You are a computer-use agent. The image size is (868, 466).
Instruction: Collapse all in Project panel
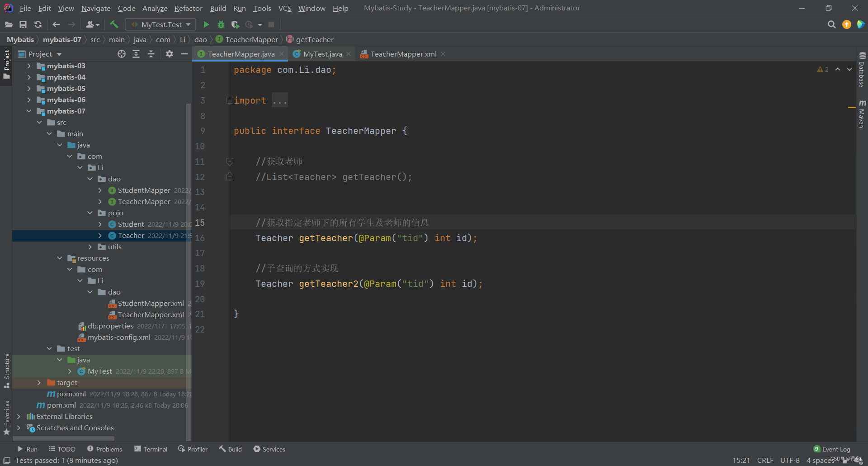[151, 54]
